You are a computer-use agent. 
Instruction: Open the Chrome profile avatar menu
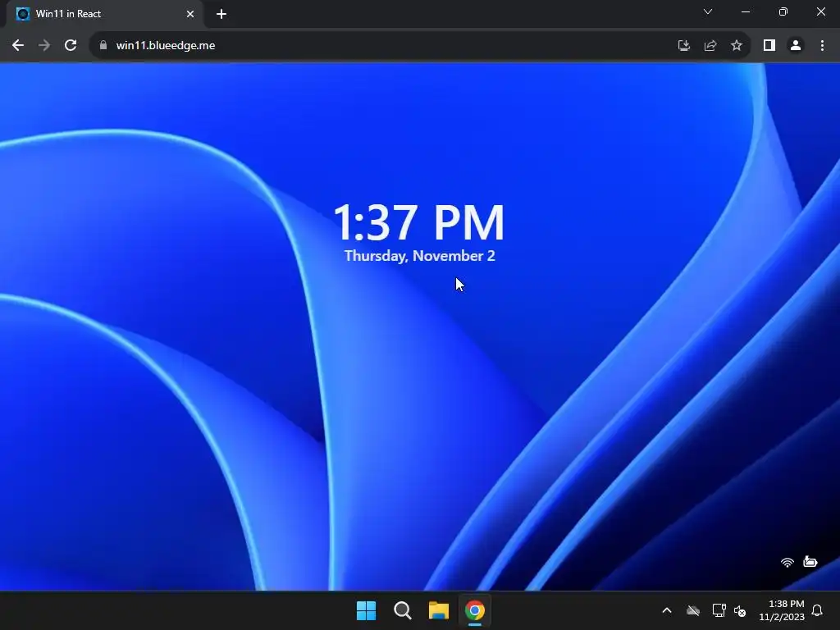click(x=796, y=46)
